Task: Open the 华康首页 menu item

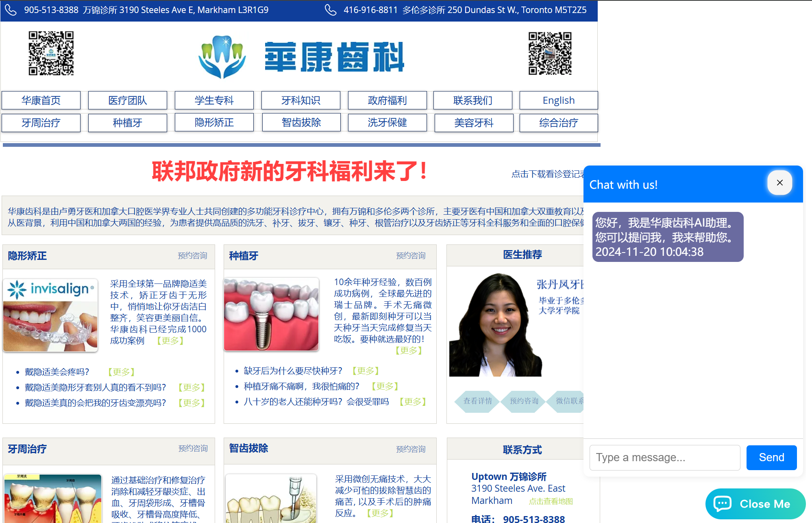Action: (x=41, y=100)
